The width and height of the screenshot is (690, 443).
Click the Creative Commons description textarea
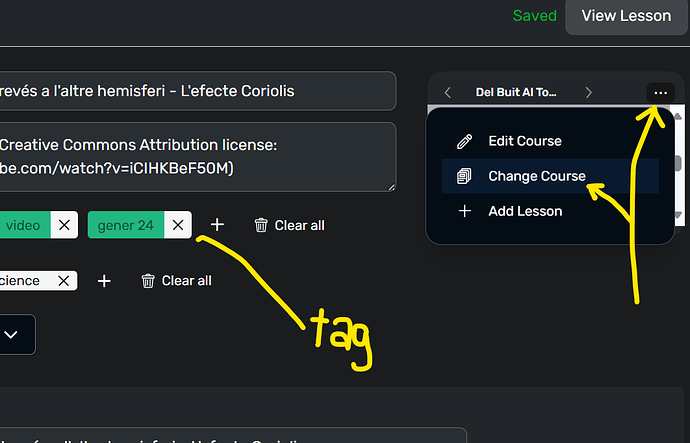190,156
